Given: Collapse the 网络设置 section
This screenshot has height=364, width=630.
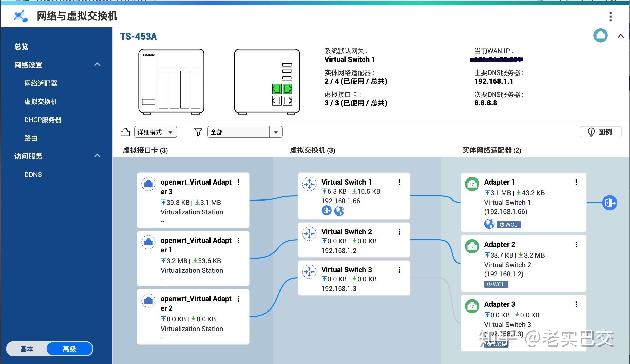Looking at the screenshot, I should point(97,64).
